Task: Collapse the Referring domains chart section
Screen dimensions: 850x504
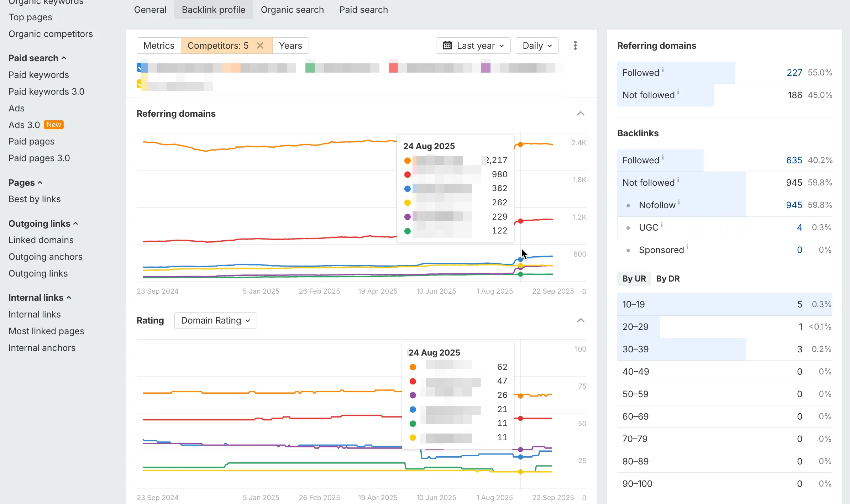Action: pos(581,114)
